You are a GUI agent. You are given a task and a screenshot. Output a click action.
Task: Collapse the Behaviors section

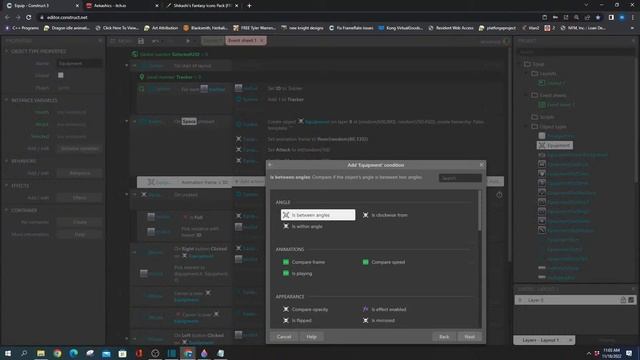click(x=7, y=161)
